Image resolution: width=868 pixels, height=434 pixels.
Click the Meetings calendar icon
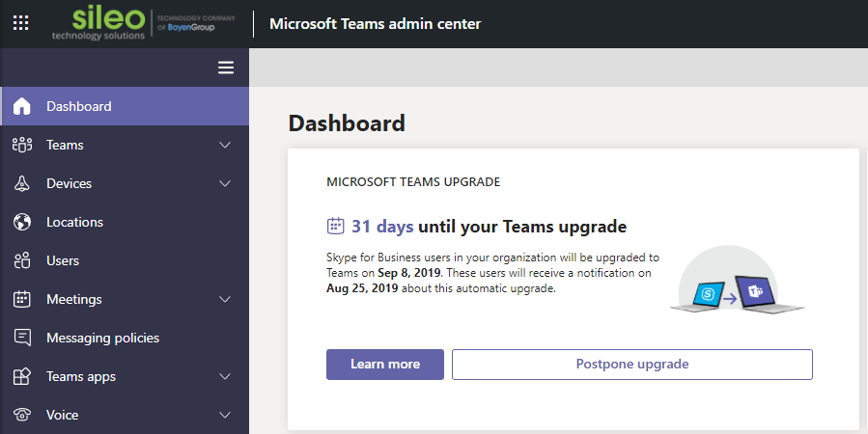[21, 299]
